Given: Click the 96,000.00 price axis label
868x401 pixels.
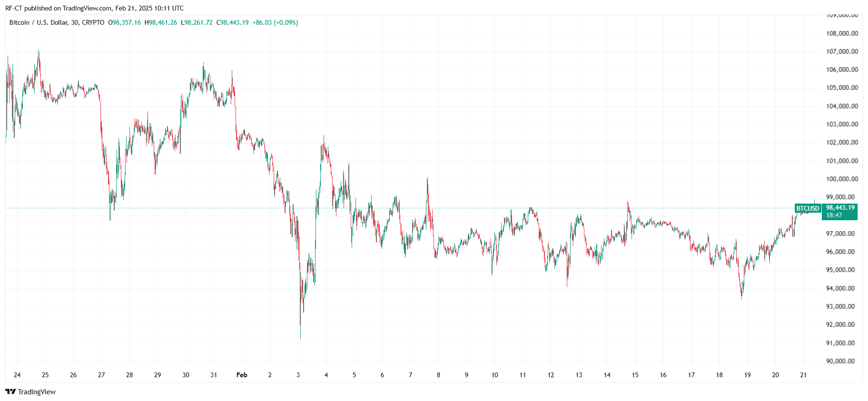Looking at the screenshot, I should tap(840, 252).
